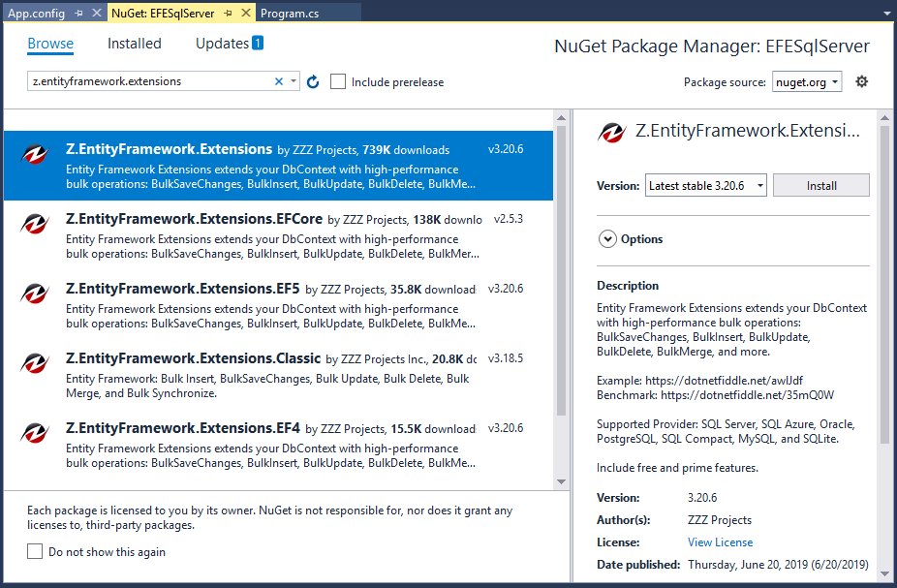Click the package list scrollbar thumb
The height and width of the screenshot is (588, 897).
point(561,270)
